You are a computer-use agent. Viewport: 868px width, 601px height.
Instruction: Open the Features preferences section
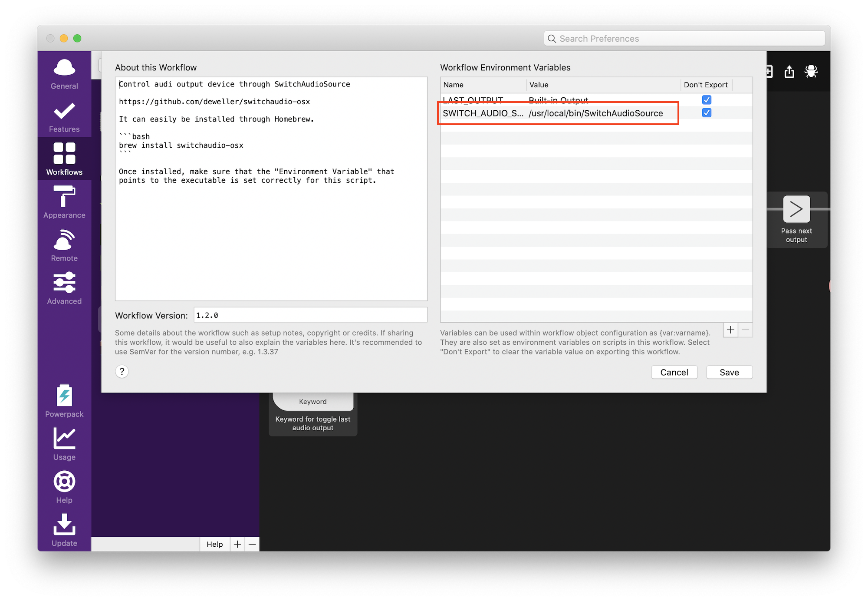coord(64,117)
